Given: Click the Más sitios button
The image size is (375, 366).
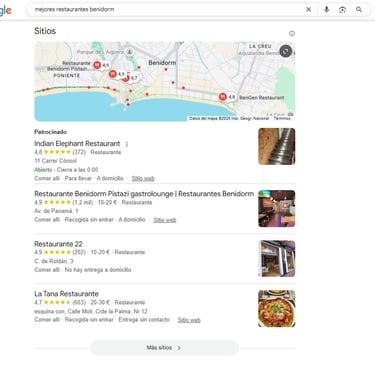Looking at the screenshot, I should click(x=164, y=348).
